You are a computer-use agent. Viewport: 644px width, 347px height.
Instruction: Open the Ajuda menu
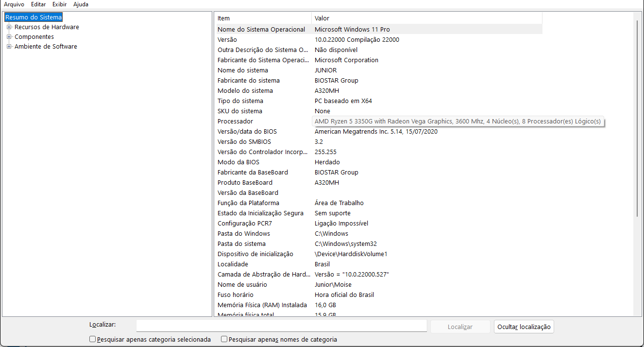click(81, 4)
